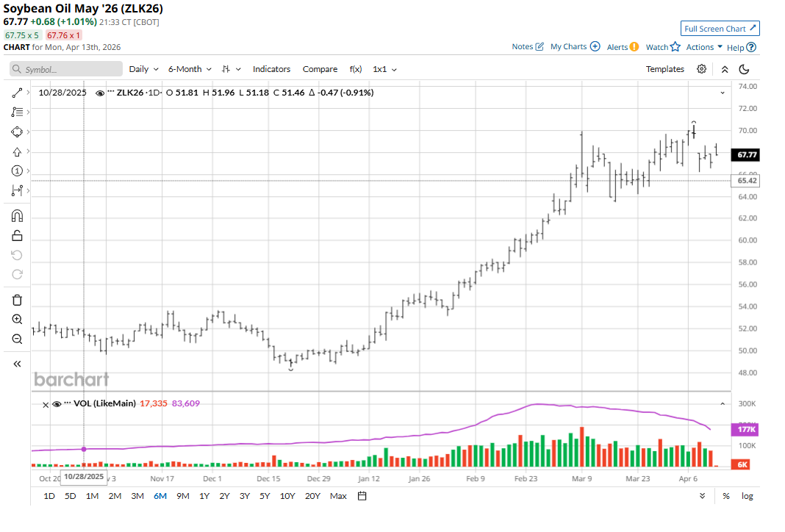This screenshot has height=532, width=785.
Task: Expand the 6-Month period dropdown
Action: click(x=190, y=69)
